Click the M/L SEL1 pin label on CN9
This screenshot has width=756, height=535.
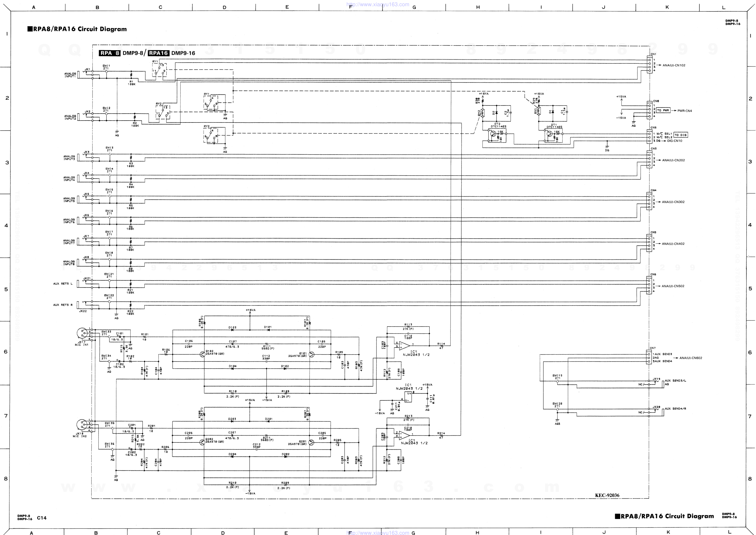click(664, 134)
